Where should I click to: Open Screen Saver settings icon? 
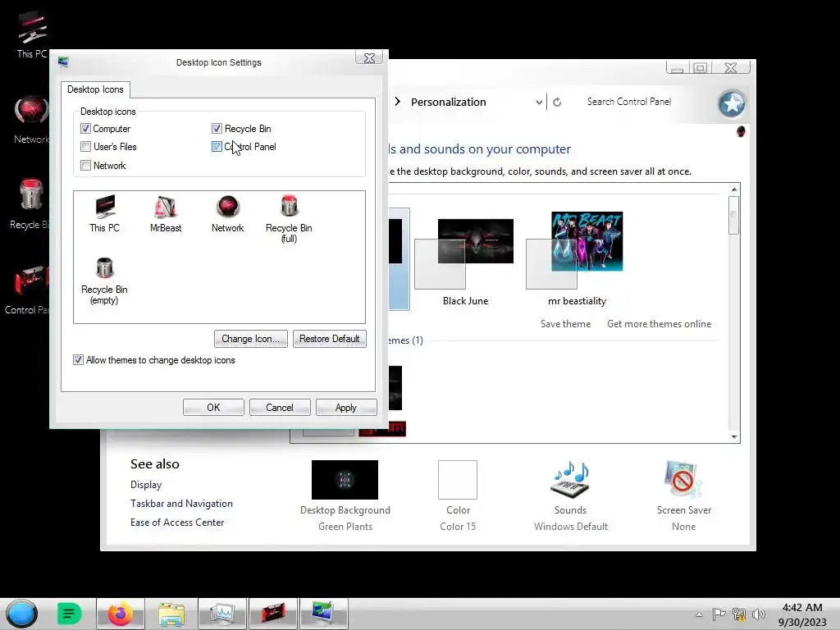click(683, 478)
